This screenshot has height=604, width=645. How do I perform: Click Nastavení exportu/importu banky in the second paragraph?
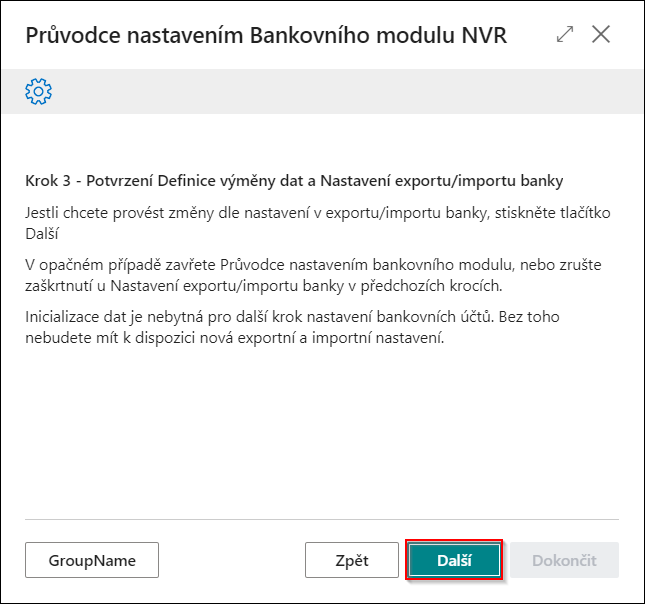coord(227,286)
